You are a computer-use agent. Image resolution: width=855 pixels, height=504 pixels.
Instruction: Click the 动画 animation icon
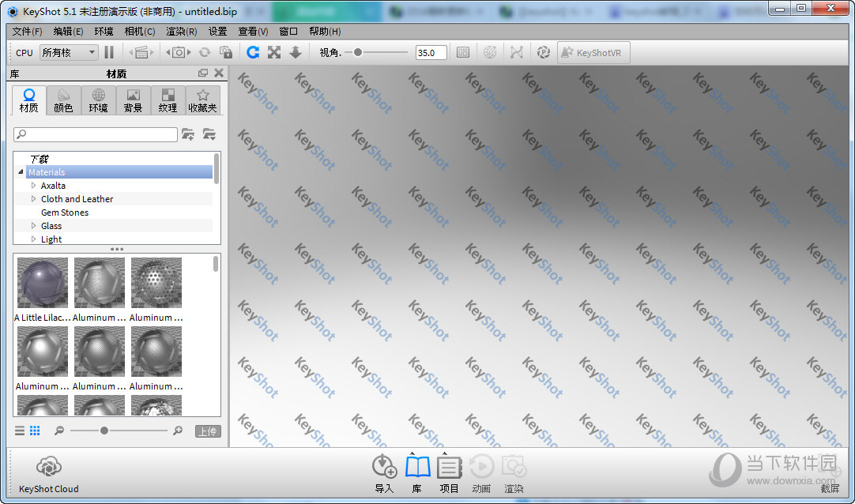coord(481,467)
